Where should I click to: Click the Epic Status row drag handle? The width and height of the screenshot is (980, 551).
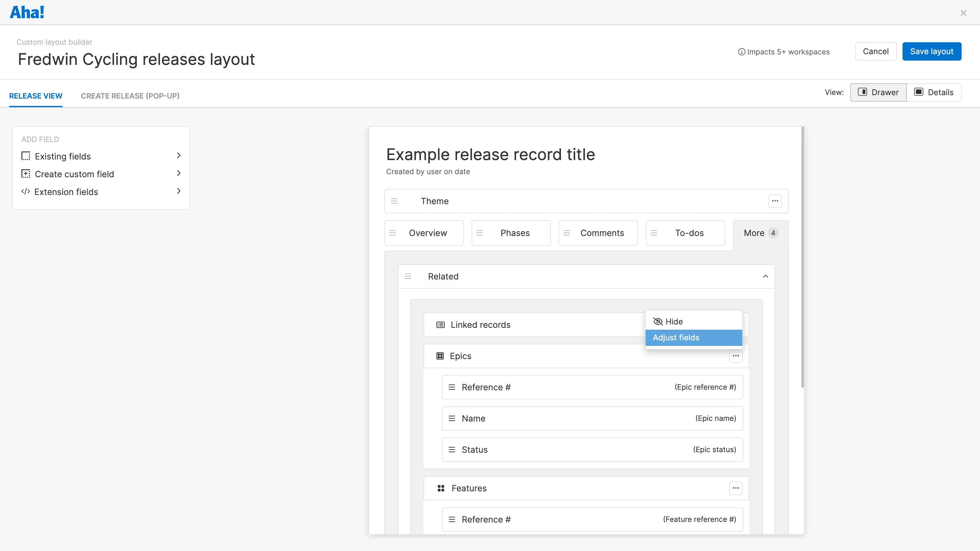(x=452, y=449)
